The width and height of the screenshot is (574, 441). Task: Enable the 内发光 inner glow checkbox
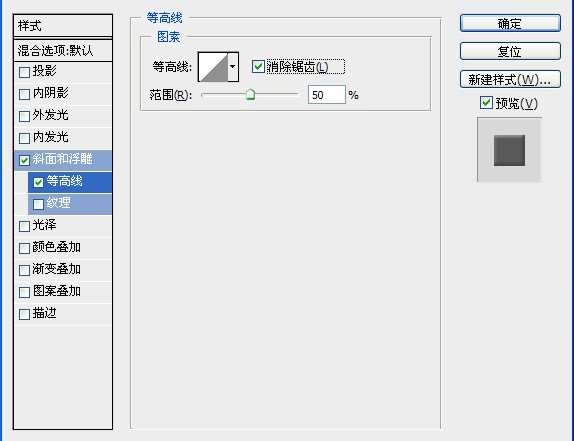point(24,138)
